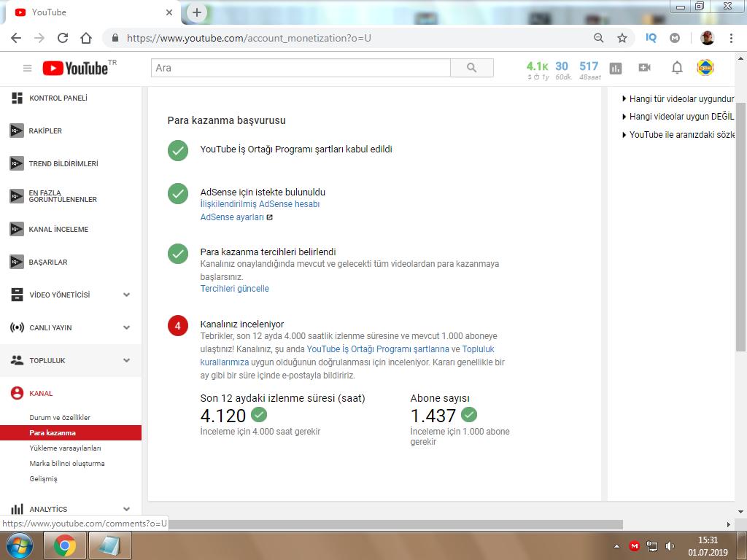Click the vidIQ extension icon
This screenshot has height=560, width=747.
651,38
